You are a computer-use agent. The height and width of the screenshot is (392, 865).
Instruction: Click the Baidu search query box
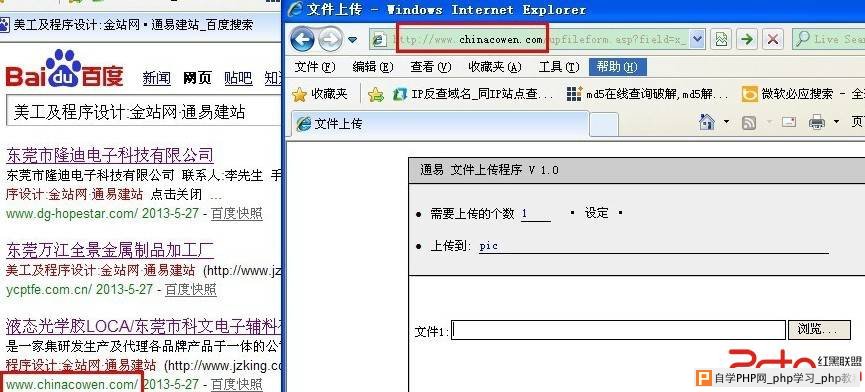pos(143,112)
